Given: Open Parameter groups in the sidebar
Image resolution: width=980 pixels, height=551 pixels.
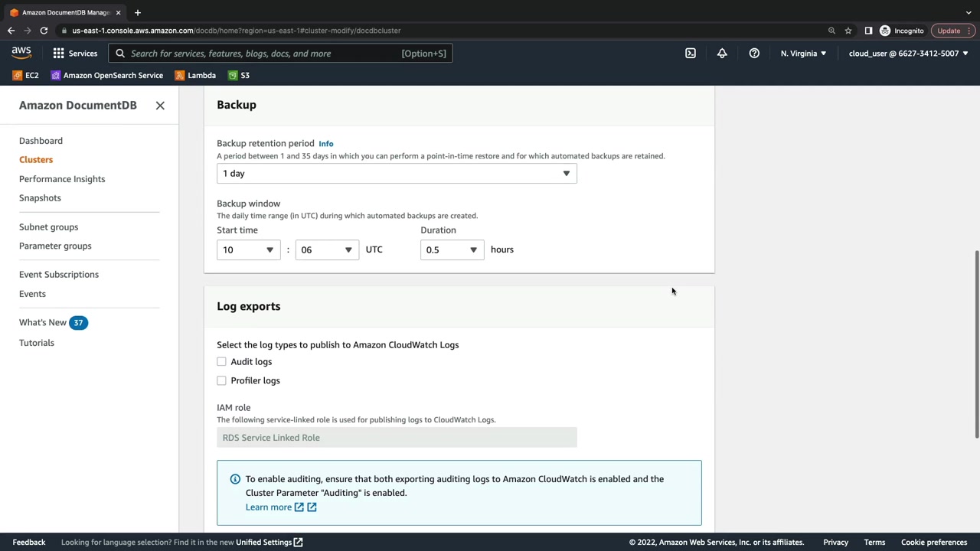Looking at the screenshot, I should [55, 246].
